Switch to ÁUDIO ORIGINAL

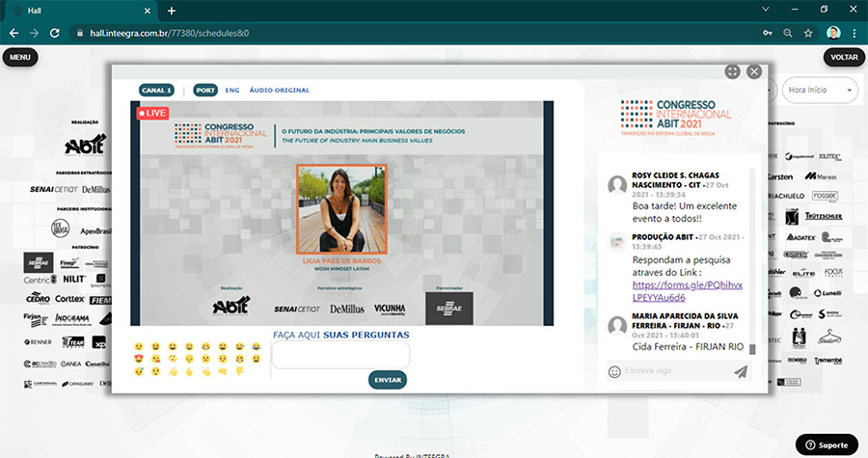point(280,91)
